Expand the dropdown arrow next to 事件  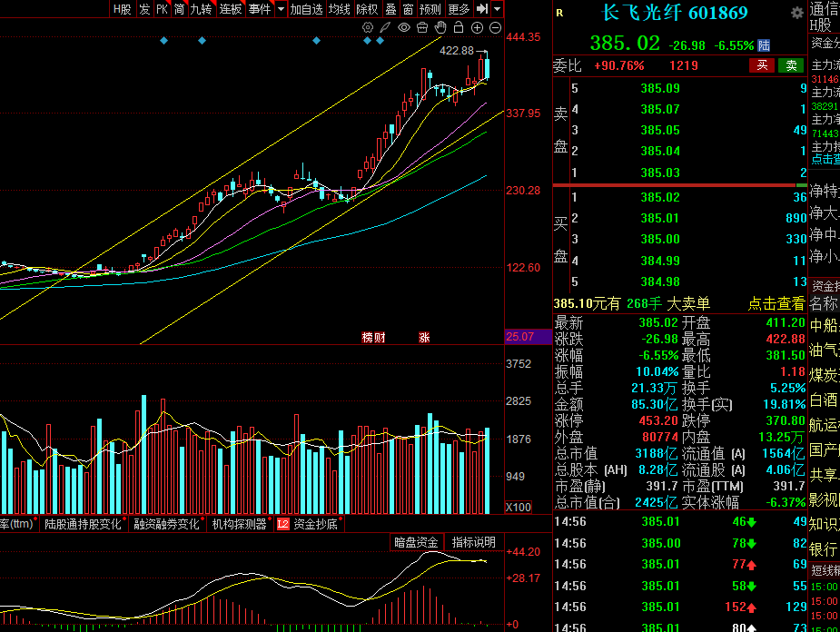click(282, 8)
